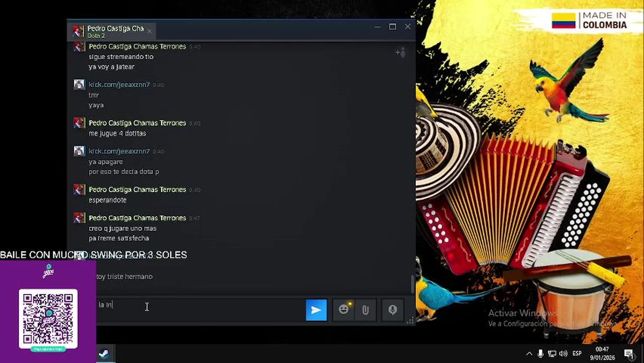Open the Windows notification center
Viewport: 644px width, 363px height.
(x=629, y=353)
